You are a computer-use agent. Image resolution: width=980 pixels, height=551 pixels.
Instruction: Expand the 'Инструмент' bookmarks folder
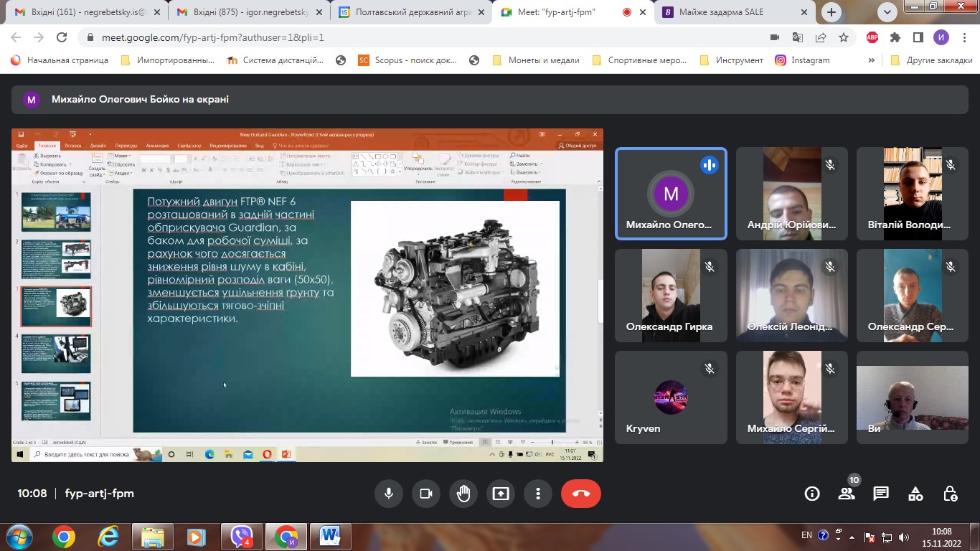731,60
